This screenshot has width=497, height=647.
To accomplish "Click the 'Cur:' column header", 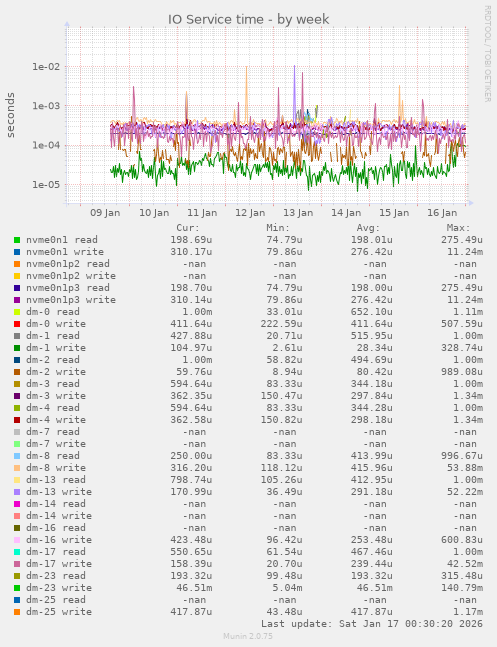I will pyautogui.click(x=188, y=228).
